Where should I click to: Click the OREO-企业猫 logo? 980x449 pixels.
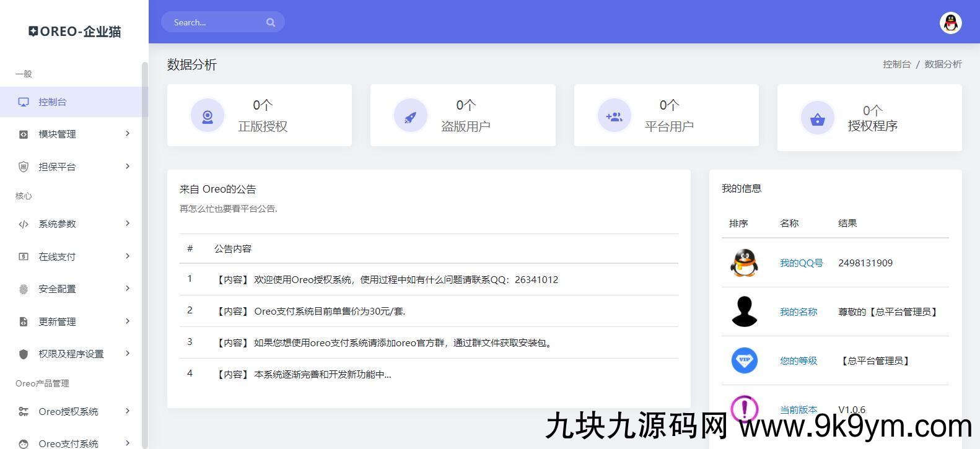point(74,32)
